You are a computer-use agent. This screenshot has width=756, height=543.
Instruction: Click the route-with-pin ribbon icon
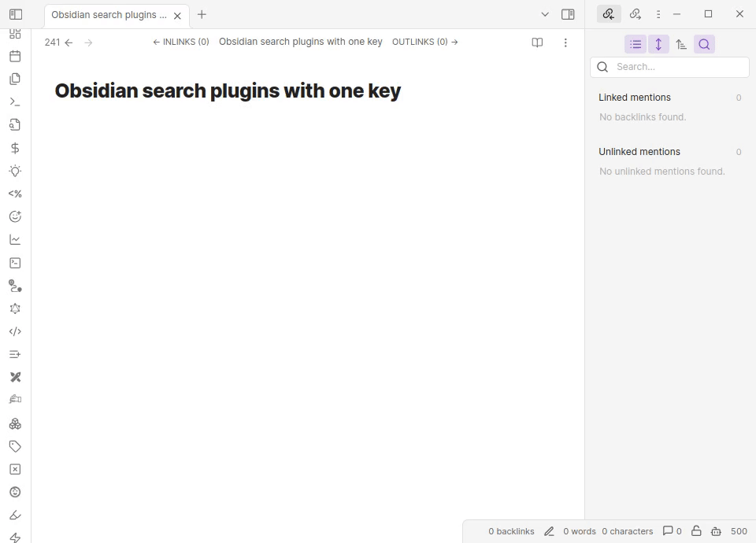click(15, 286)
